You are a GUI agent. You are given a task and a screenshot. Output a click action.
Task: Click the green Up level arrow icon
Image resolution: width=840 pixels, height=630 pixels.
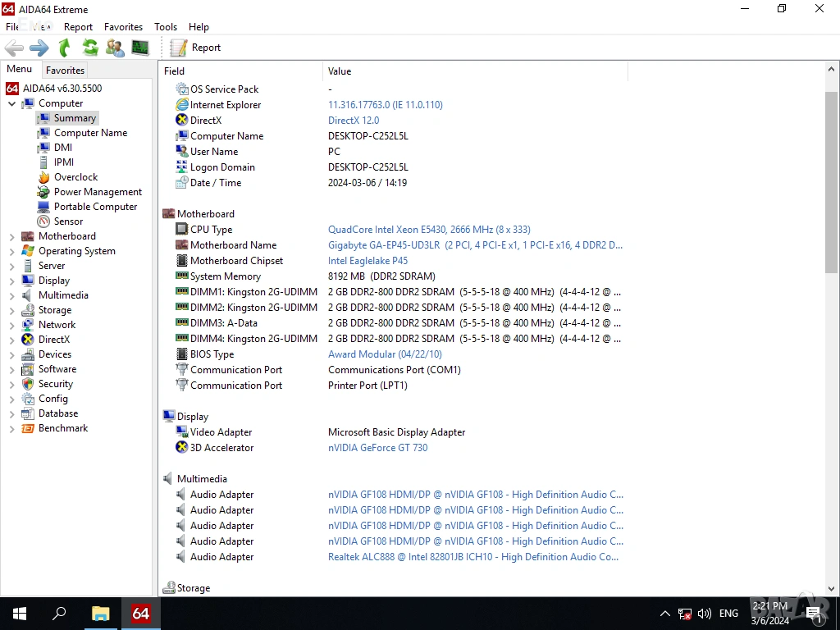64,48
